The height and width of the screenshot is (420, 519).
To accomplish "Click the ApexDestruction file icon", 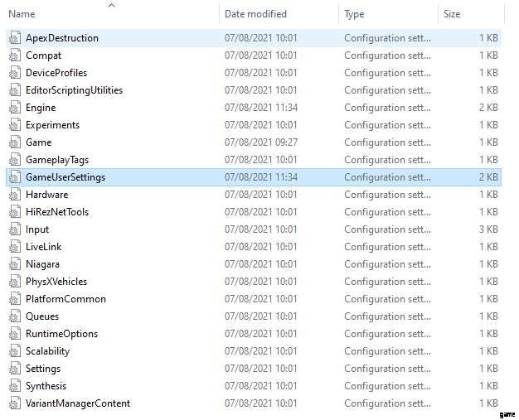I will point(13,38).
